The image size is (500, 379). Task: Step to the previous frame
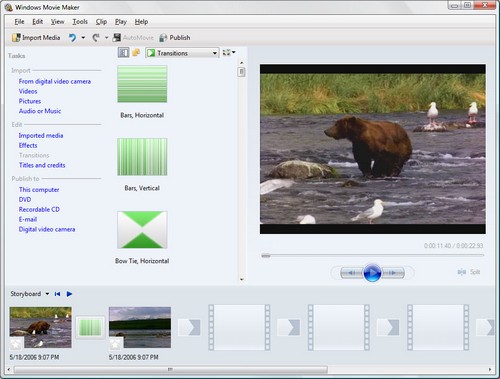click(351, 273)
